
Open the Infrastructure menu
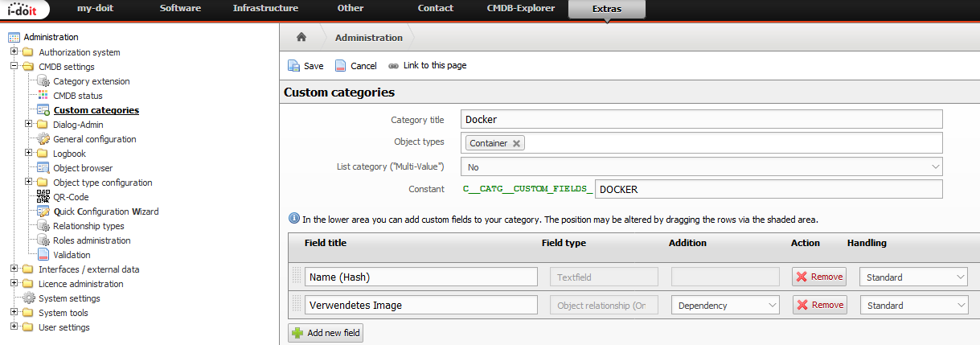click(265, 8)
